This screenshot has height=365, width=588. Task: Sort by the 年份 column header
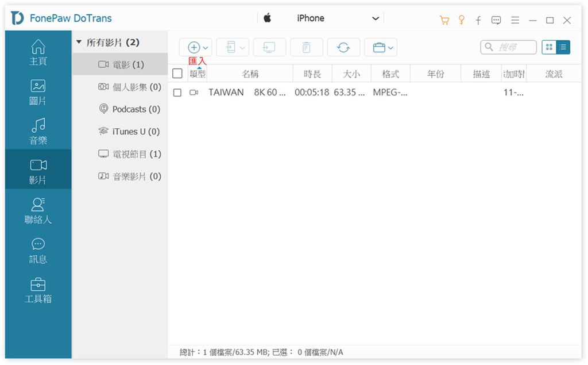click(435, 74)
